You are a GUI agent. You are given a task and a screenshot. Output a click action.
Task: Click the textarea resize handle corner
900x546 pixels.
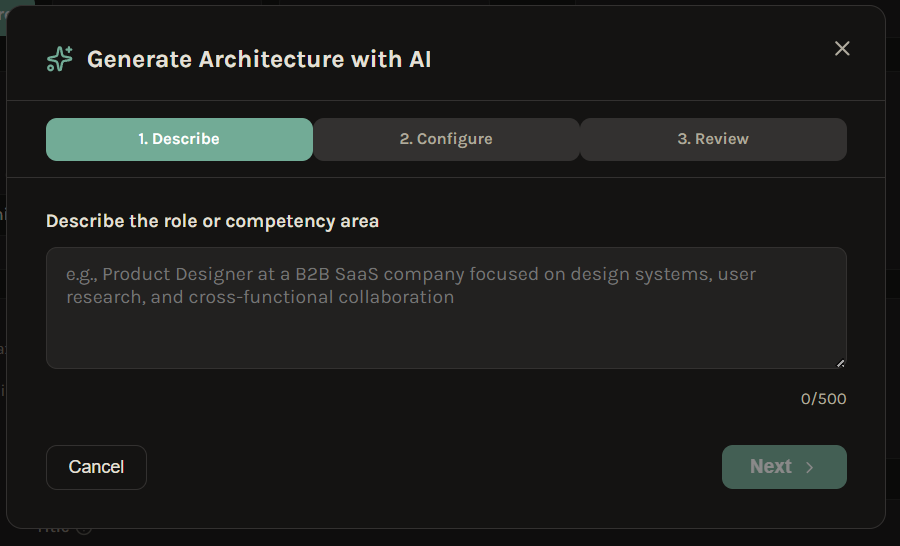[x=840, y=363]
